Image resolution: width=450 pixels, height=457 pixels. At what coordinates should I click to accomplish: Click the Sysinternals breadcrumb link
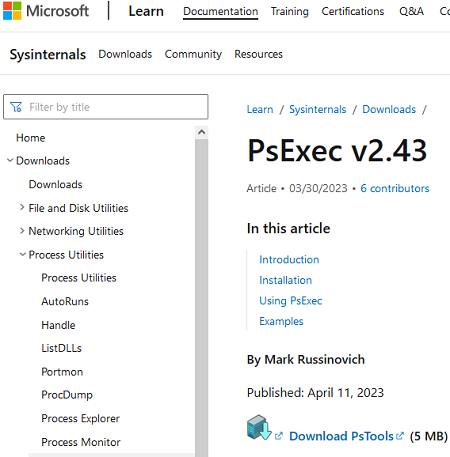tap(318, 109)
